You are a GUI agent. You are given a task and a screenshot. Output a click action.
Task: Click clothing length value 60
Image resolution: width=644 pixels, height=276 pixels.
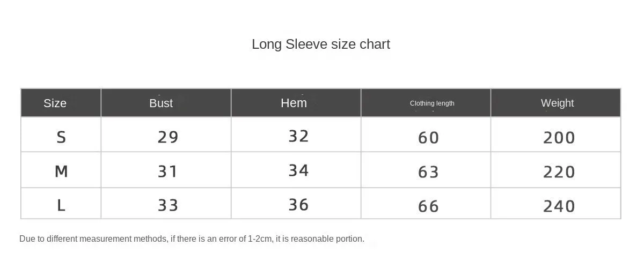click(x=428, y=138)
